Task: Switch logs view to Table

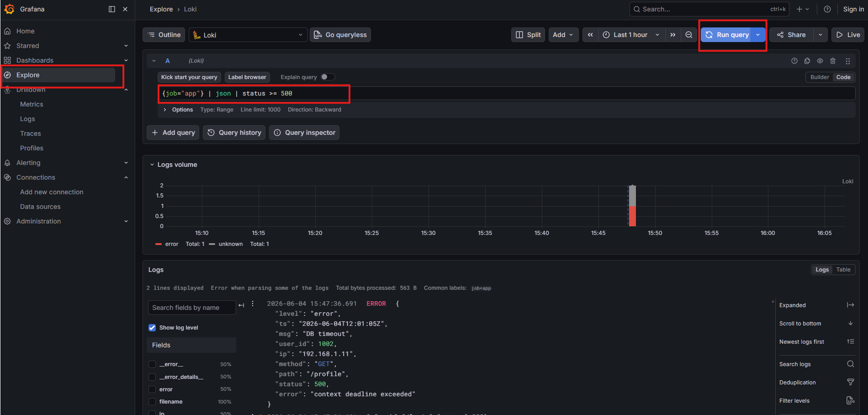Action: 843,270
